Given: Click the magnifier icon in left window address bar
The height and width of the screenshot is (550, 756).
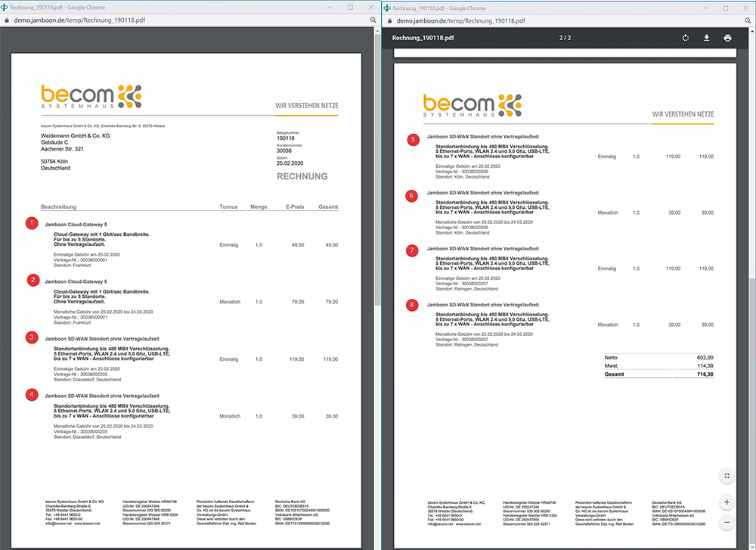Looking at the screenshot, I should [373, 20].
